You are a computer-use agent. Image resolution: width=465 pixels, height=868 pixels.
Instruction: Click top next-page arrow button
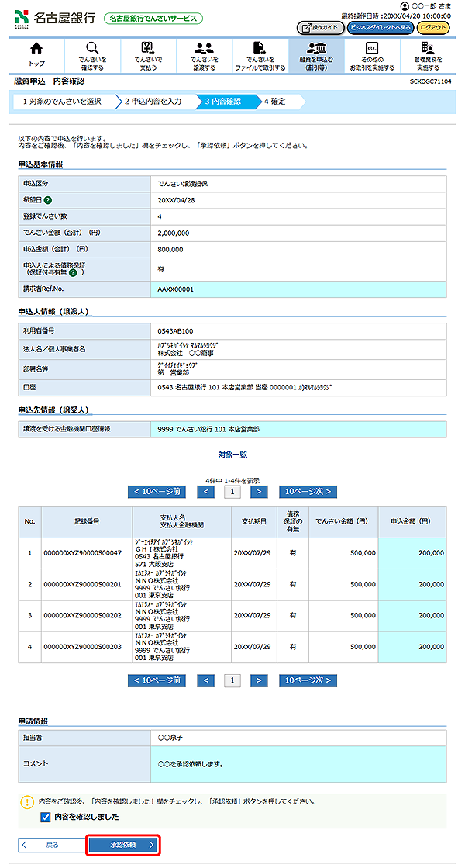click(x=259, y=491)
